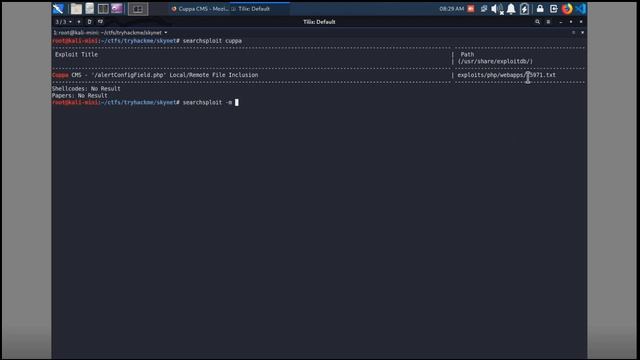The height and width of the screenshot is (360, 640).
Task: Open the workspace switcher in the panel
Action: 138,9
